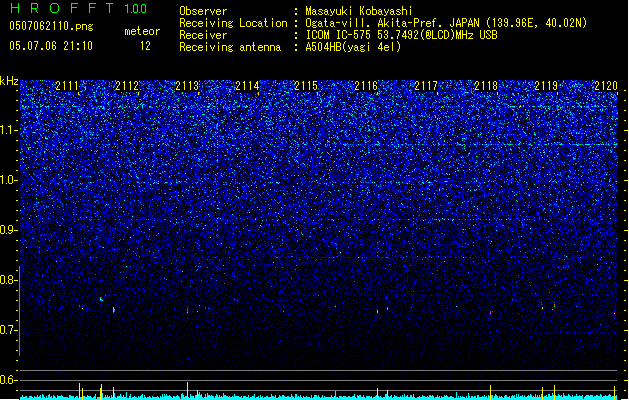Viewport: 629px width, 400px height.
Task: Click the 2113 time marker
Action: [x=187, y=86]
